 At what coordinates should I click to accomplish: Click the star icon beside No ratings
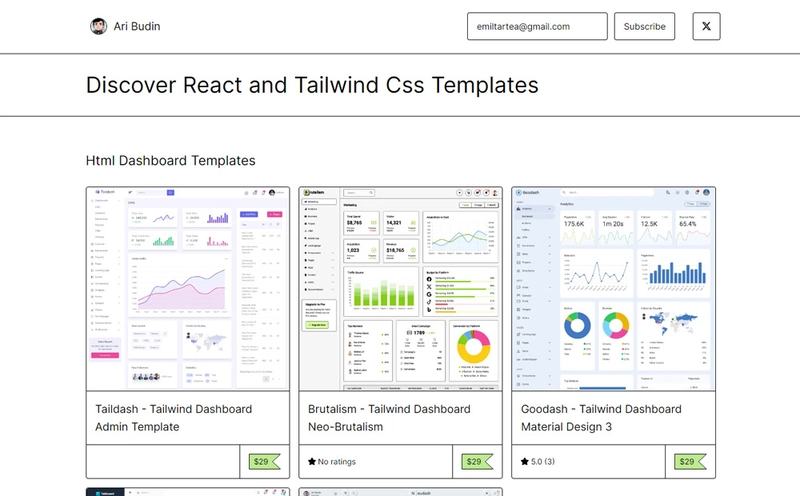point(312,461)
